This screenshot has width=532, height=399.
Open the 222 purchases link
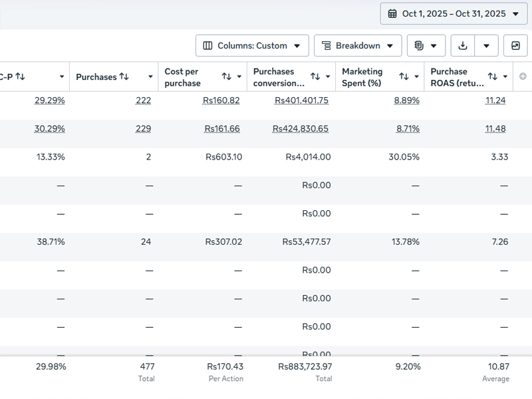(x=143, y=100)
